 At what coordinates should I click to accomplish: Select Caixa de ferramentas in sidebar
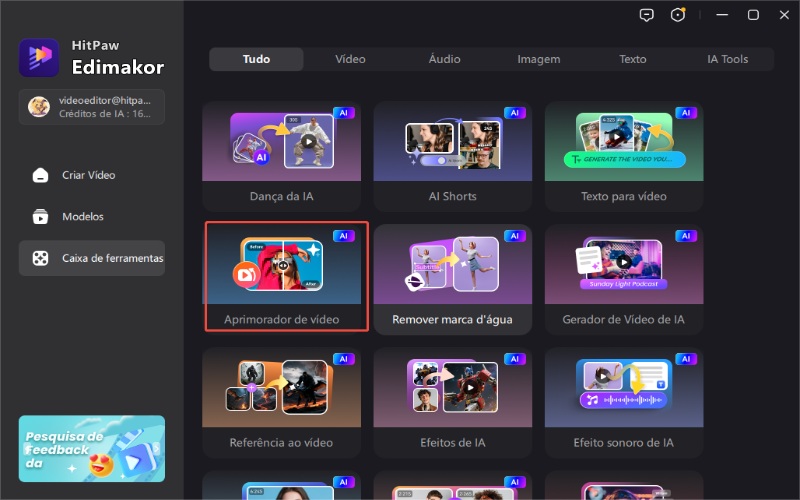[x=92, y=258]
